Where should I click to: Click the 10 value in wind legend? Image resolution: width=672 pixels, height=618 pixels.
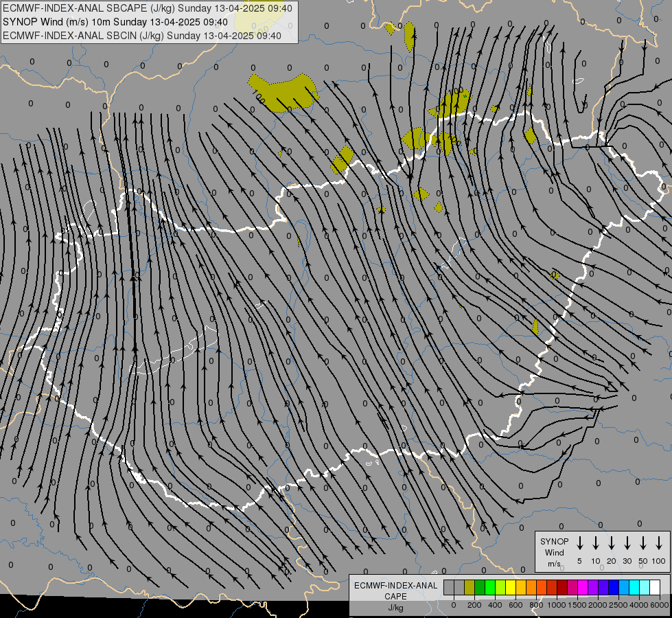[595, 561]
